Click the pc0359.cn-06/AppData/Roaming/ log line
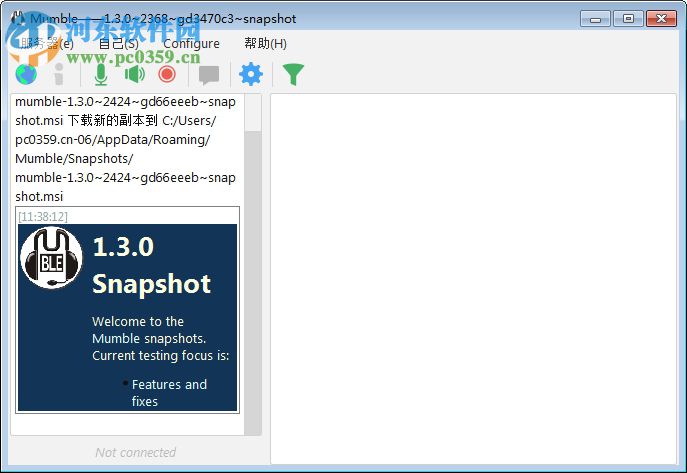The height and width of the screenshot is (473, 687). pyautogui.click(x=113, y=140)
